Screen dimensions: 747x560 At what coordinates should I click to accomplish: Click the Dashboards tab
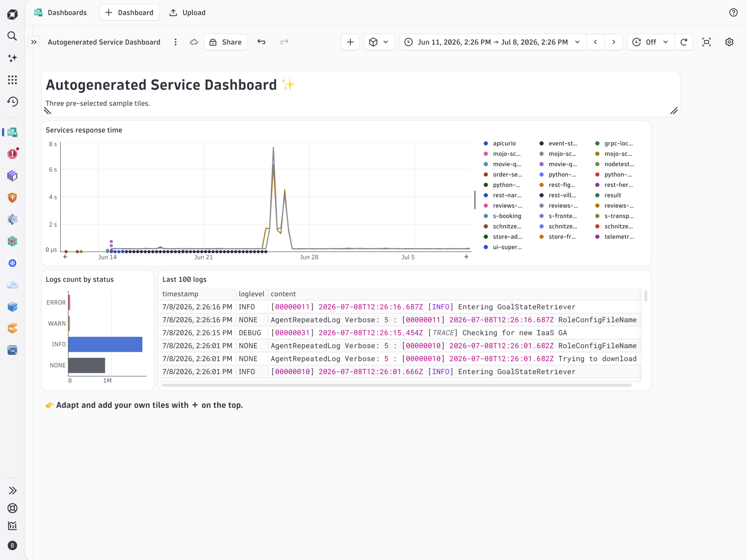tap(60, 13)
